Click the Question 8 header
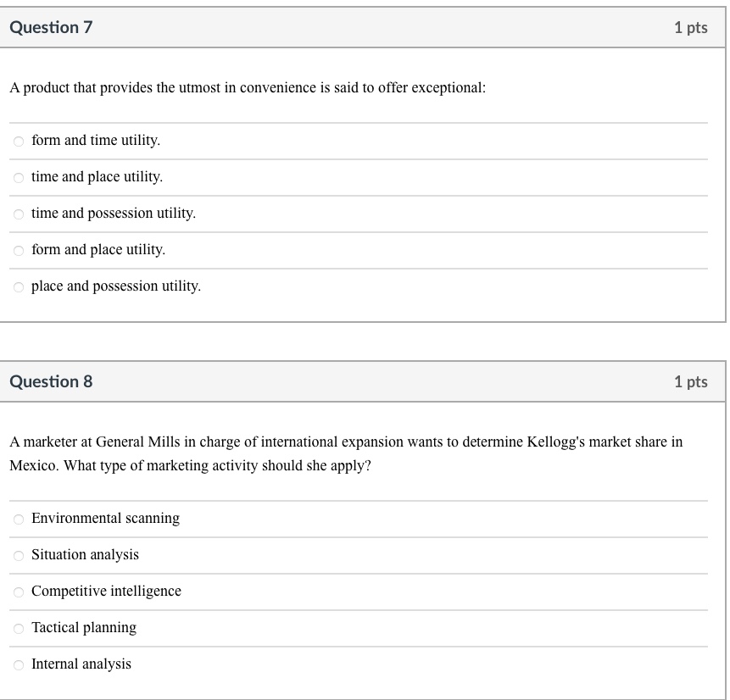The width and height of the screenshot is (730, 700). click(x=53, y=381)
